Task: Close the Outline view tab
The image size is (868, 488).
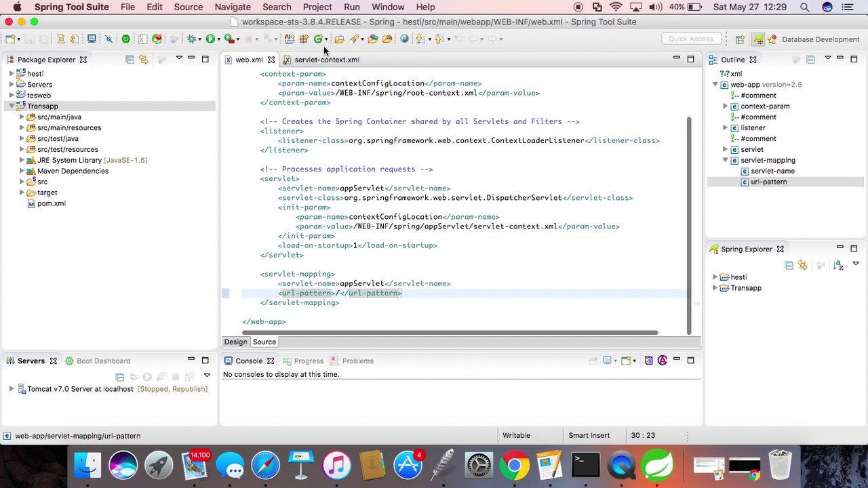Action: 753,60
